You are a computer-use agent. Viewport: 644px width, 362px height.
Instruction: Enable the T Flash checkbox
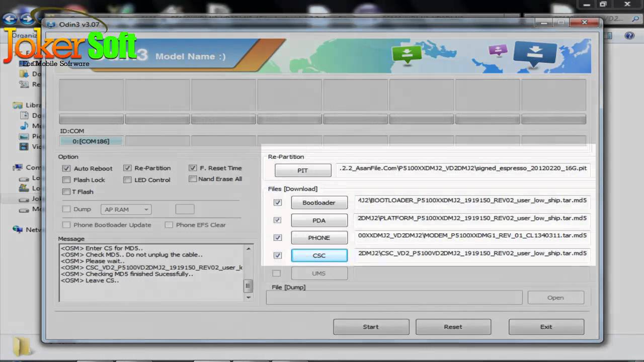66,192
